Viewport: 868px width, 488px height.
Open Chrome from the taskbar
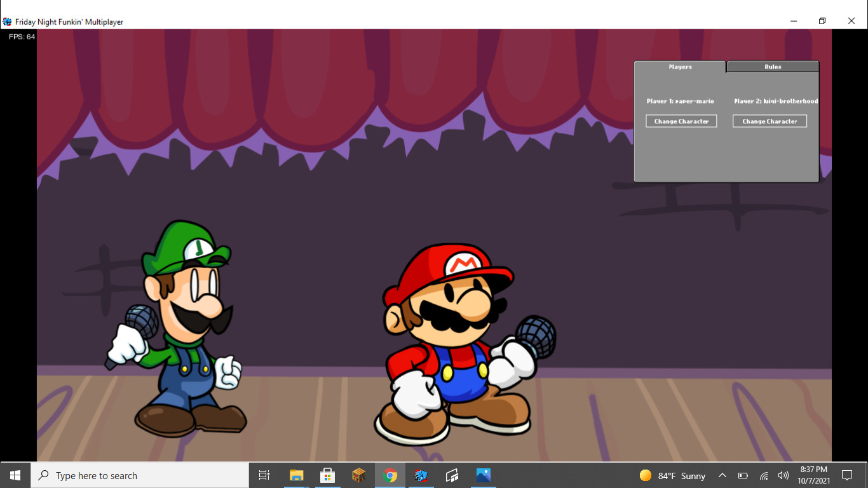tap(390, 475)
